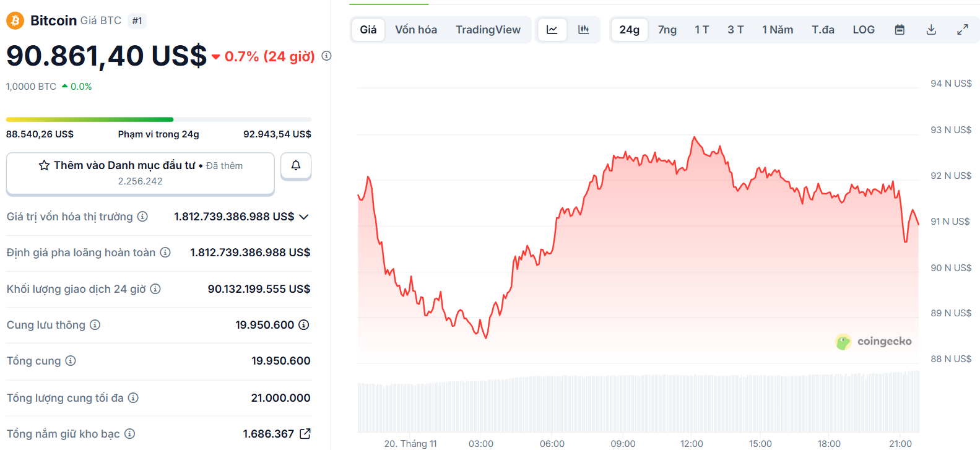Switch to the 'Vốn hóa' tab
Viewport: 980px width, 450px height.
click(x=415, y=29)
